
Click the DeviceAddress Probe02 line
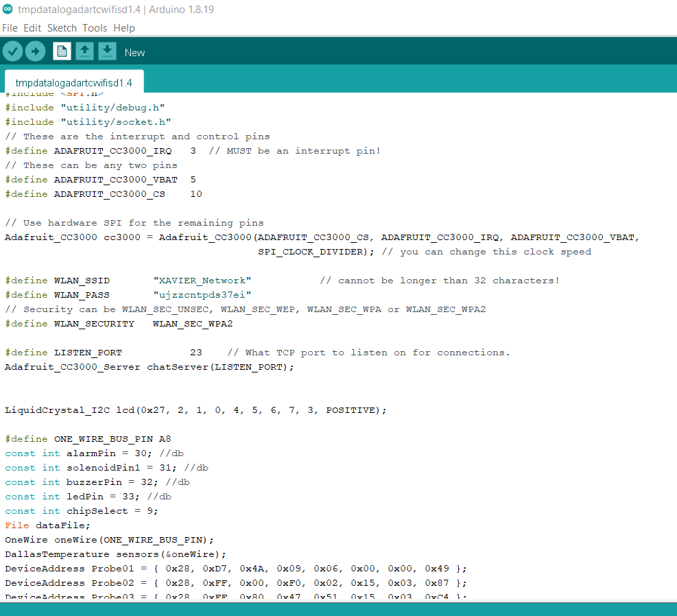click(236, 583)
